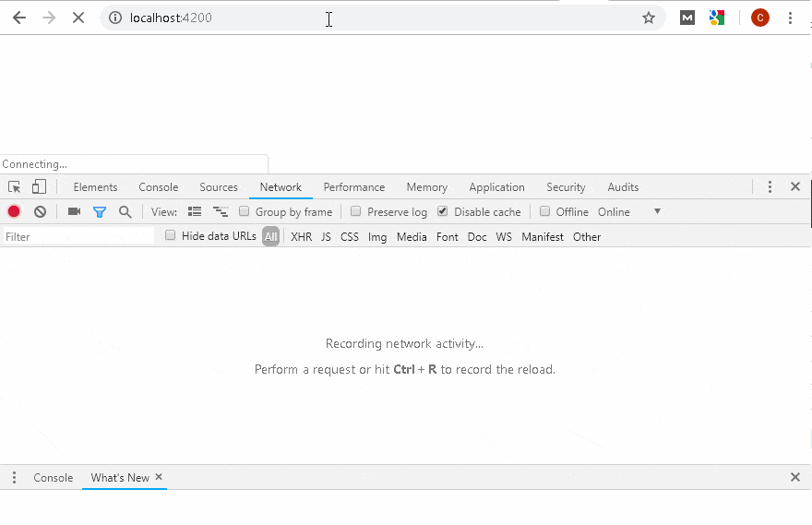This screenshot has width=812, height=525.
Task: Enable the Preserve log checkbox
Action: tap(356, 211)
